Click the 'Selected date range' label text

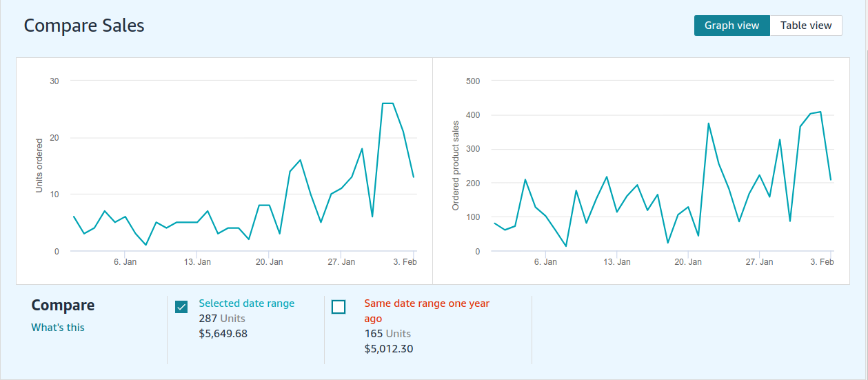tap(246, 303)
